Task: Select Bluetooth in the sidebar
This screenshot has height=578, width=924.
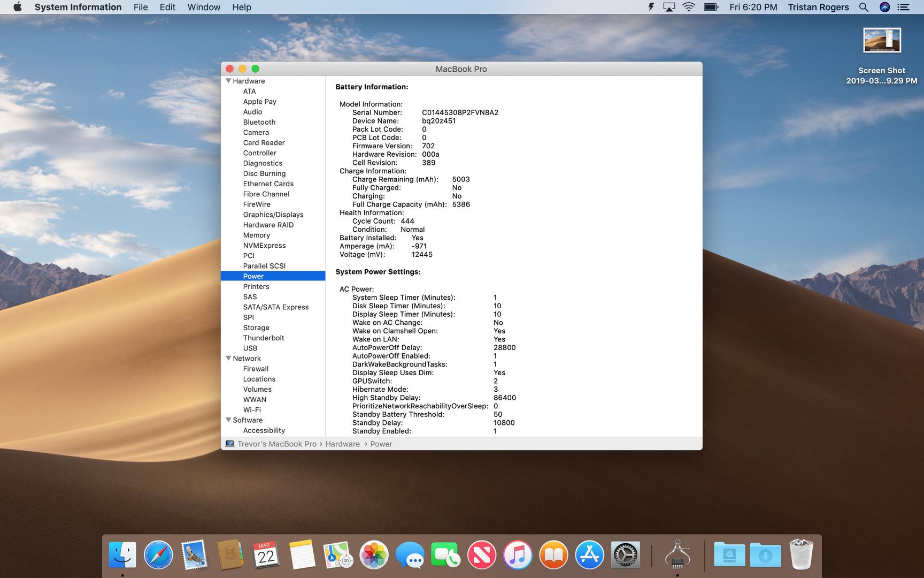Action: coord(259,122)
